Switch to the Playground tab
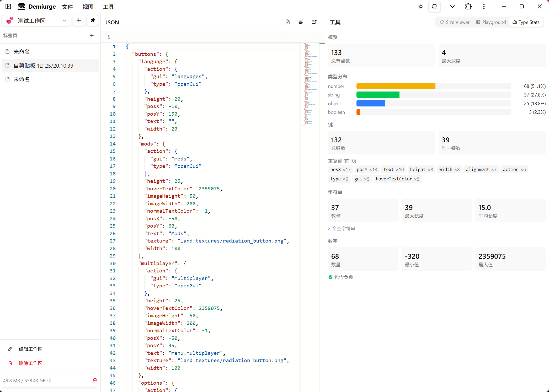The image size is (549, 392). tap(491, 22)
